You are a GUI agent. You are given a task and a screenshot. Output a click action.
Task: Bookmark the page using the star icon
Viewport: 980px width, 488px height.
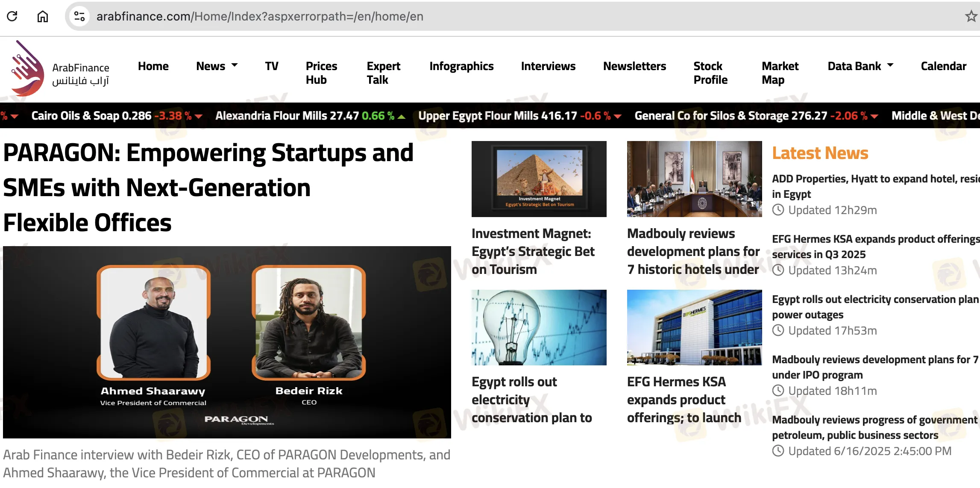(971, 17)
